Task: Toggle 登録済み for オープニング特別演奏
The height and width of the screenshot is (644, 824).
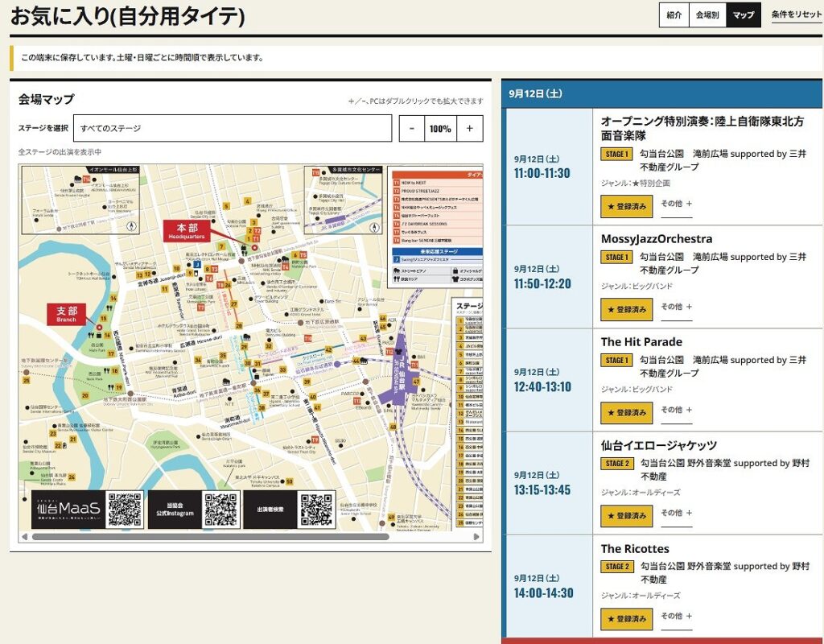Action: [626, 207]
